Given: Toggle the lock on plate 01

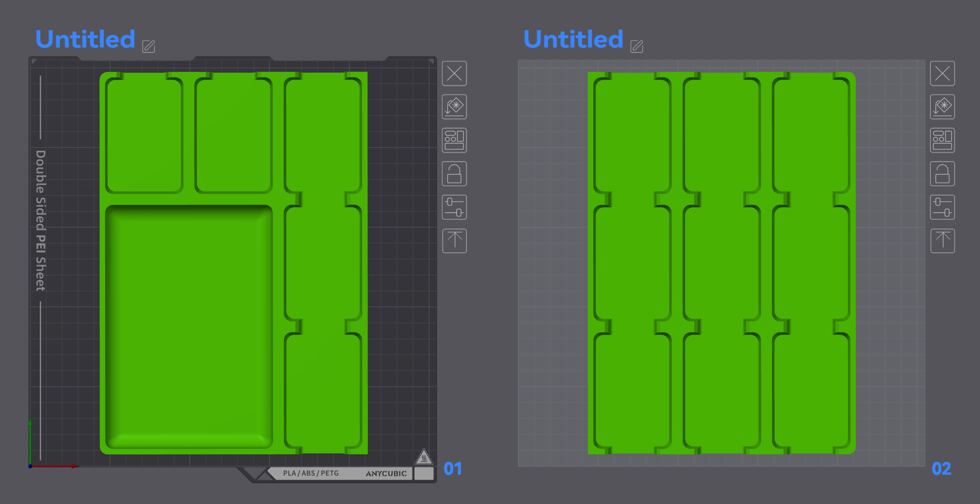Looking at the screenshot, I should pyautogui.click(x=454, y=174).
